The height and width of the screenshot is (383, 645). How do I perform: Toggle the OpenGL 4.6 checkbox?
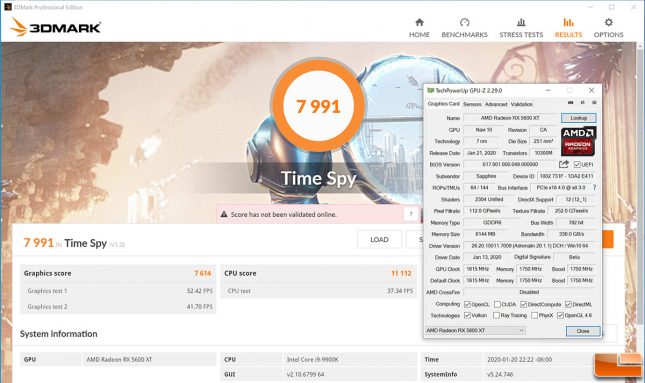pyautogui.click(x=560, y=316)
